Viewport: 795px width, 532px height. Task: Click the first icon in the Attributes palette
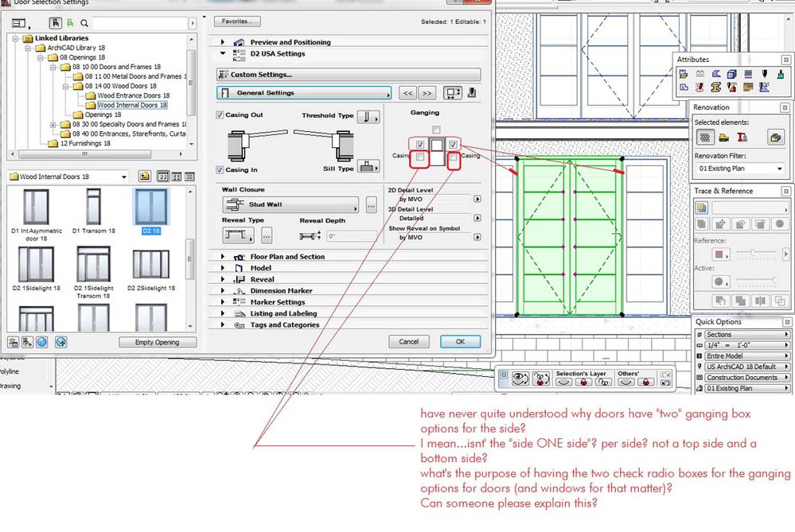click(684, 75)
